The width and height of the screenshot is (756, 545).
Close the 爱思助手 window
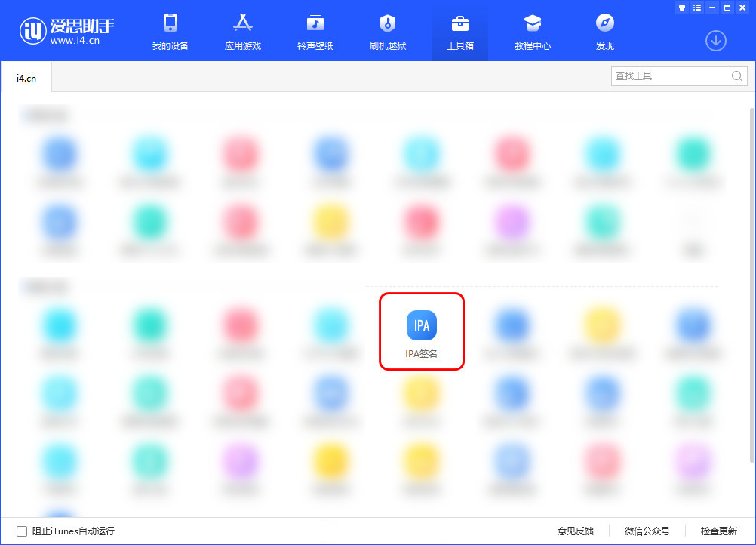(x=742, y=8)
